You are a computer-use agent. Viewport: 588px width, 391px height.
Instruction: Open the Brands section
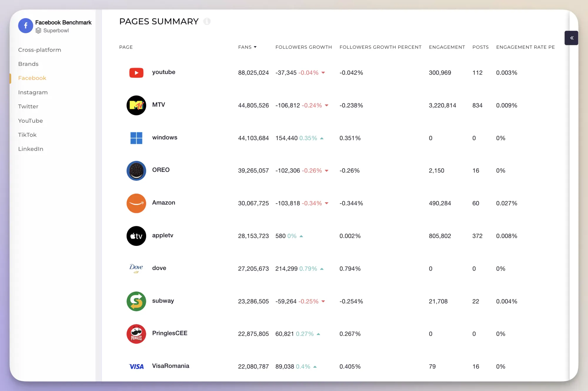(x=28, y=64)
